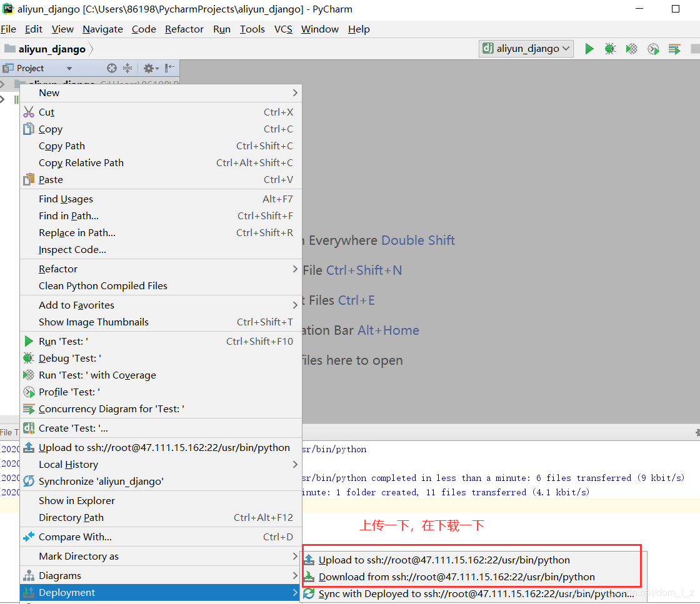Click the Profile 'Test:' icon
The image size is (700, 604).
pos(29,392)
